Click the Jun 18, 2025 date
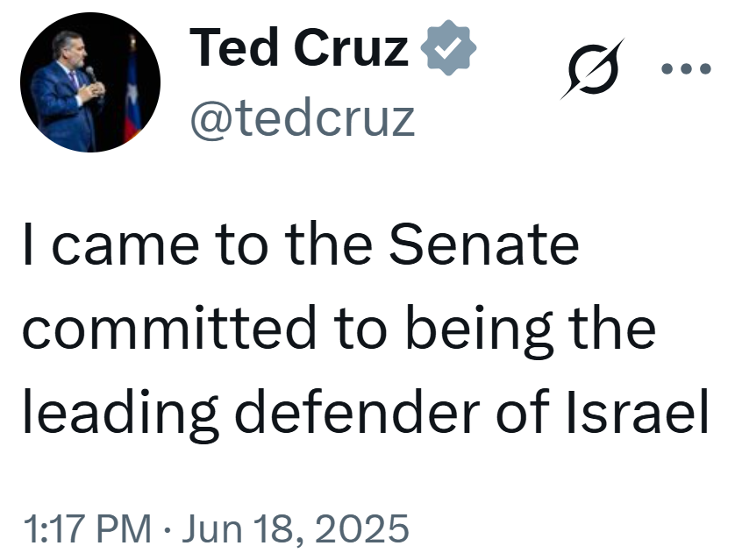 pyautogui.click(x=296, y=528)
